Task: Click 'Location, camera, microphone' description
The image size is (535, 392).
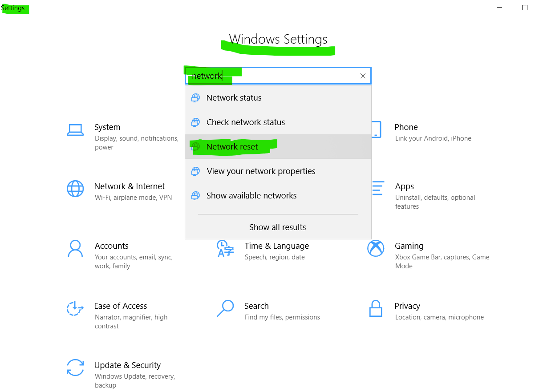Action: tap(439, 317)
